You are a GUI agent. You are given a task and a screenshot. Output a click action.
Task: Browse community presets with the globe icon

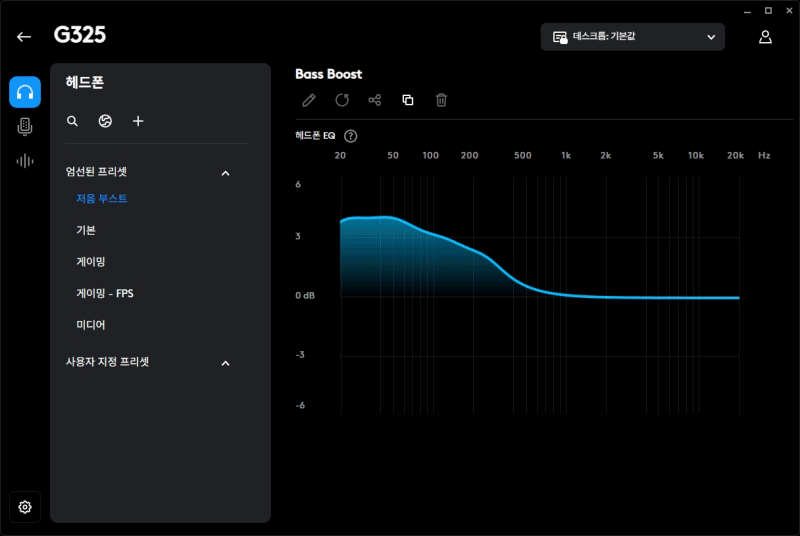pos(105,121)
